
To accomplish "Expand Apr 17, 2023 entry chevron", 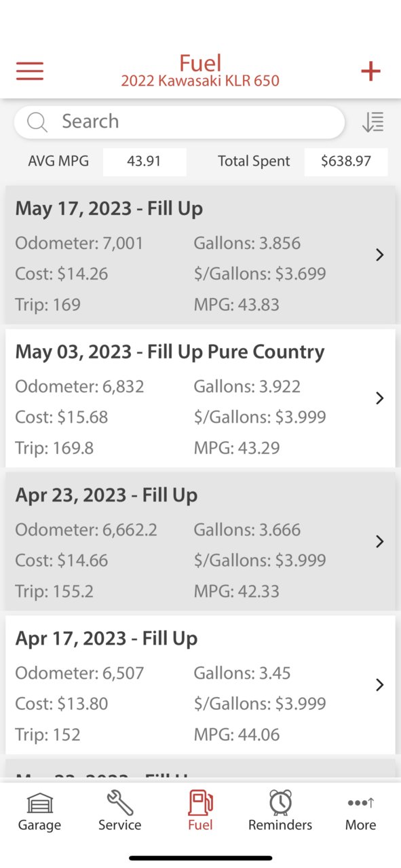I will tap(380, 685).
